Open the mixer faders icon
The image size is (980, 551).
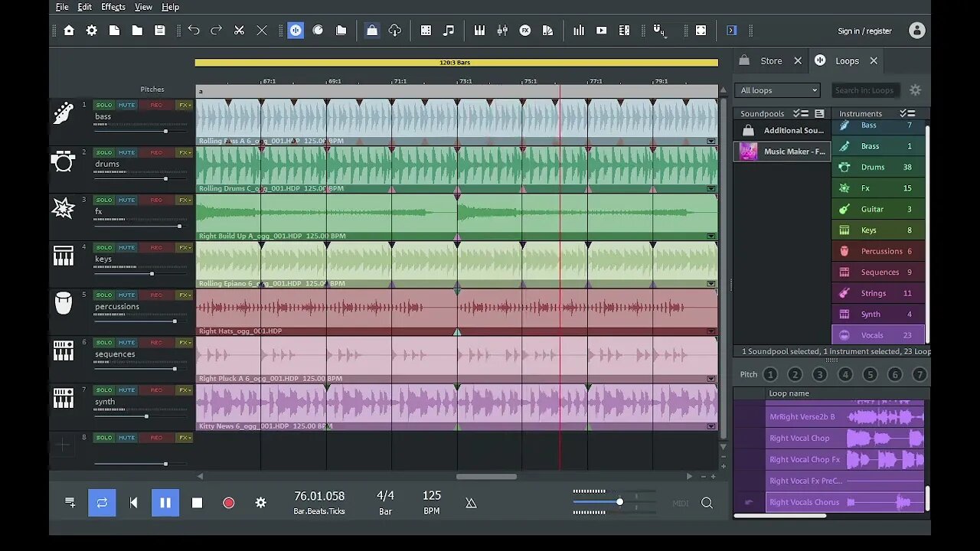click(x=502, y=31)
